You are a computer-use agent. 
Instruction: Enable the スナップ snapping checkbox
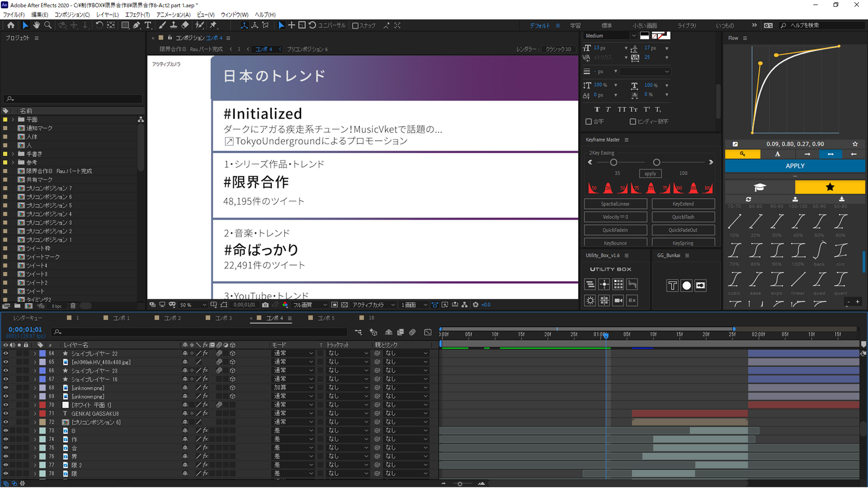[355, 25]
